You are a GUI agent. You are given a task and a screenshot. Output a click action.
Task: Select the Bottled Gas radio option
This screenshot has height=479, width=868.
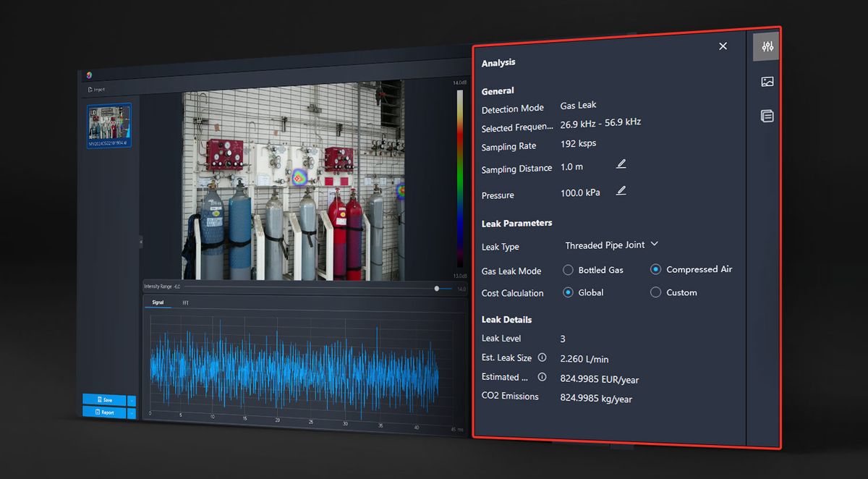(567, 270)
